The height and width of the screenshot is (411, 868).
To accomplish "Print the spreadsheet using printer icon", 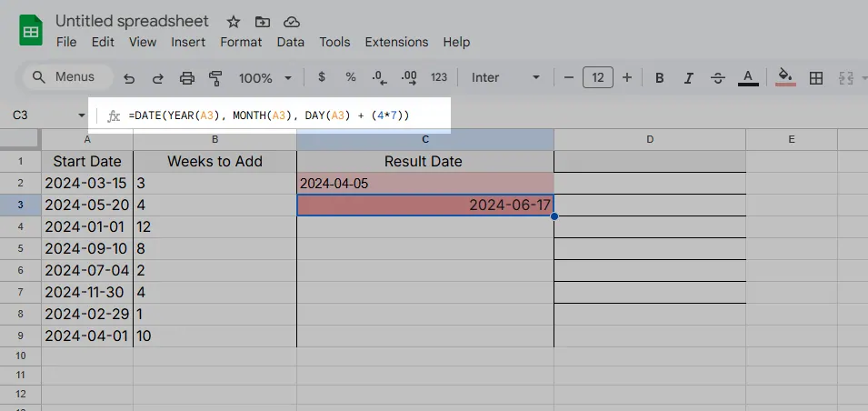I will coord(187,78).
